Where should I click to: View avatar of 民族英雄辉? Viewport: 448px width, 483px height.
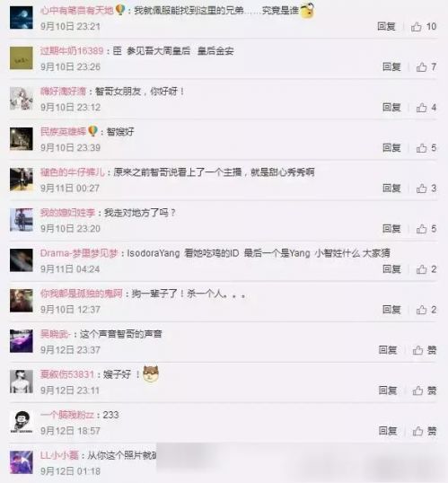click(22, 139)
